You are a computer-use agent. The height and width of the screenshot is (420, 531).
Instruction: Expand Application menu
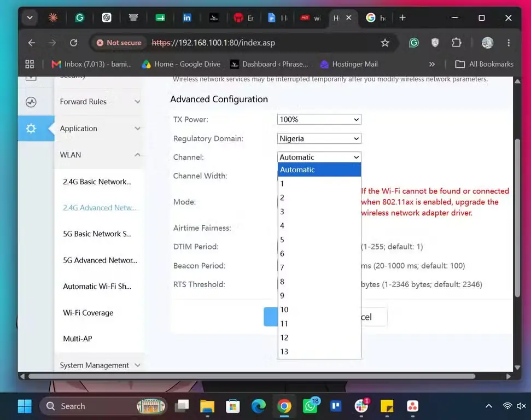pyautogui.click(x=100, y=129)
